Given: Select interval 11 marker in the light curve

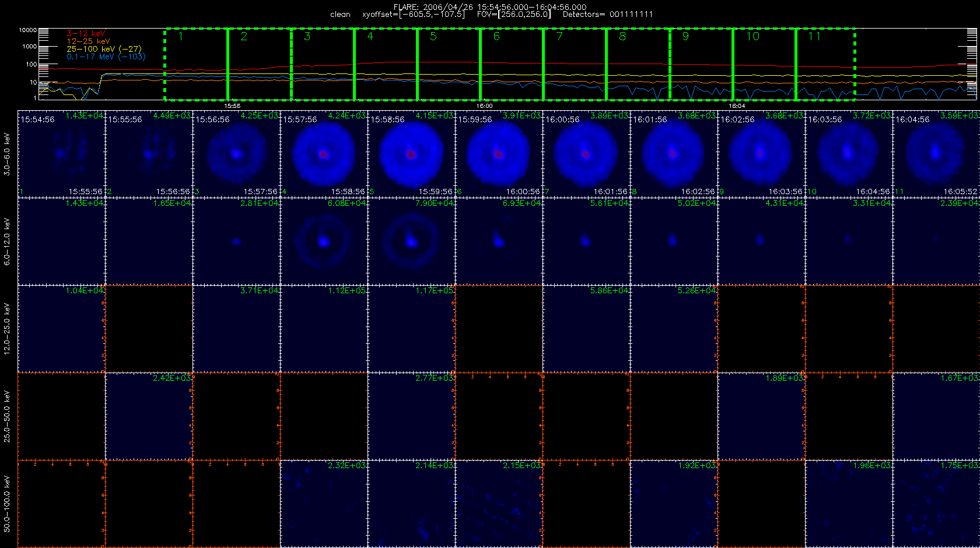Looking at the screenshot, I should coord(814,37).
